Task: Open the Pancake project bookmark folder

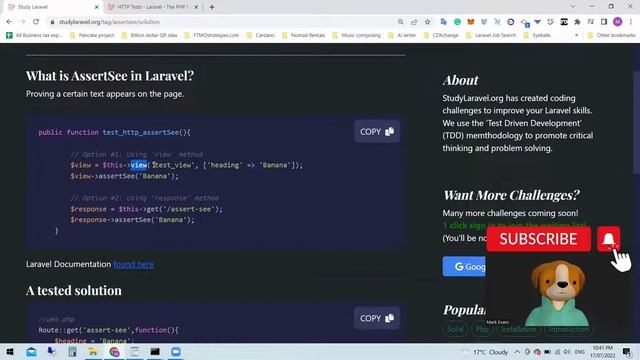Action: (92, 36)
